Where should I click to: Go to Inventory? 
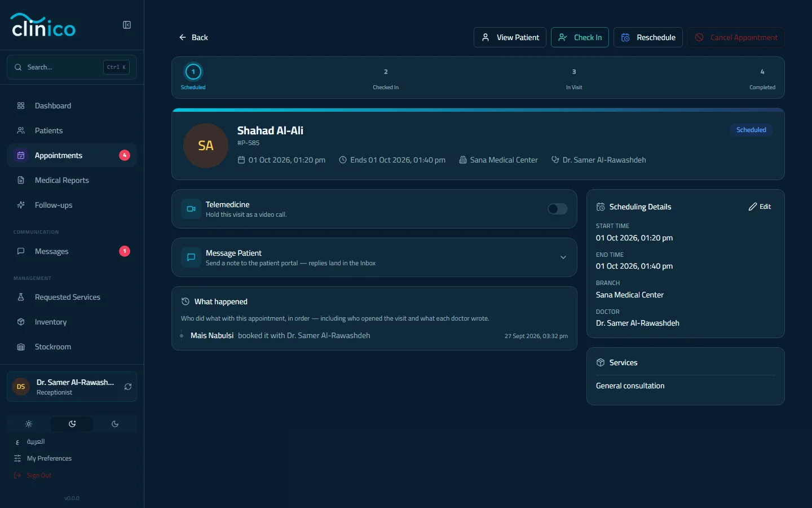point(72,322)
